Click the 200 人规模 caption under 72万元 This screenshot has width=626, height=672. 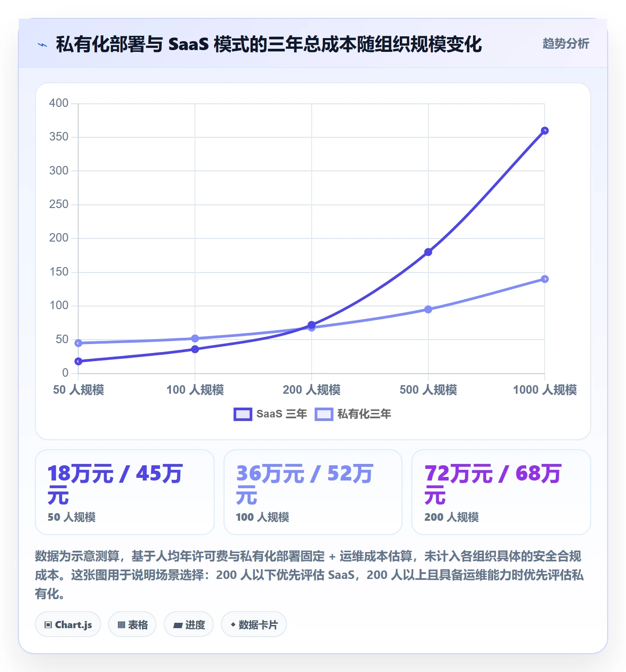click(x=452, y=517)
